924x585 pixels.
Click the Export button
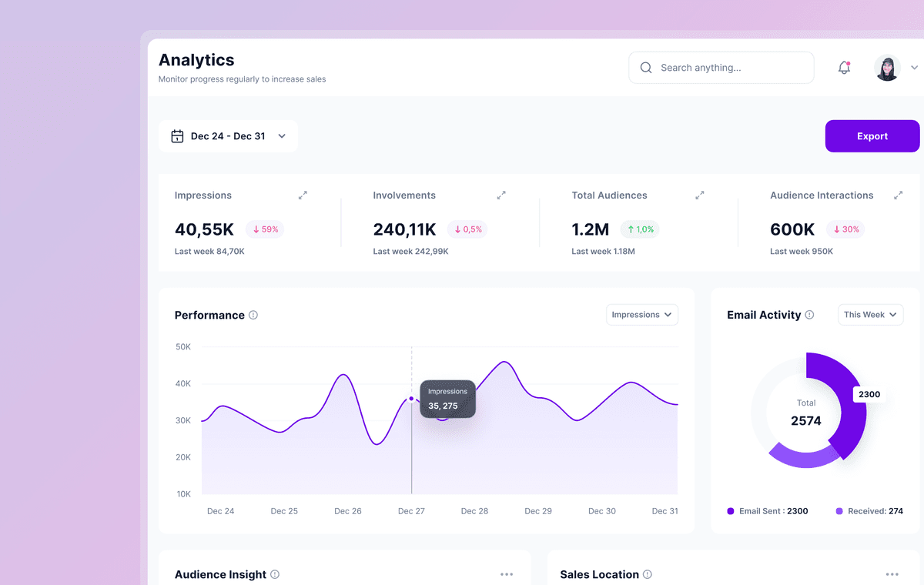[x=872, y=136]
